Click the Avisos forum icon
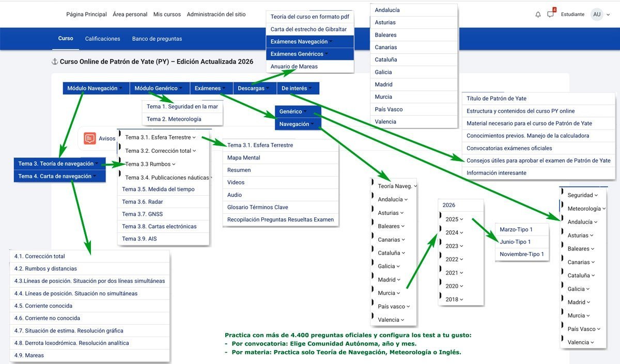The width and height of the screenshot is (620, 364). (x=90, y=138)
